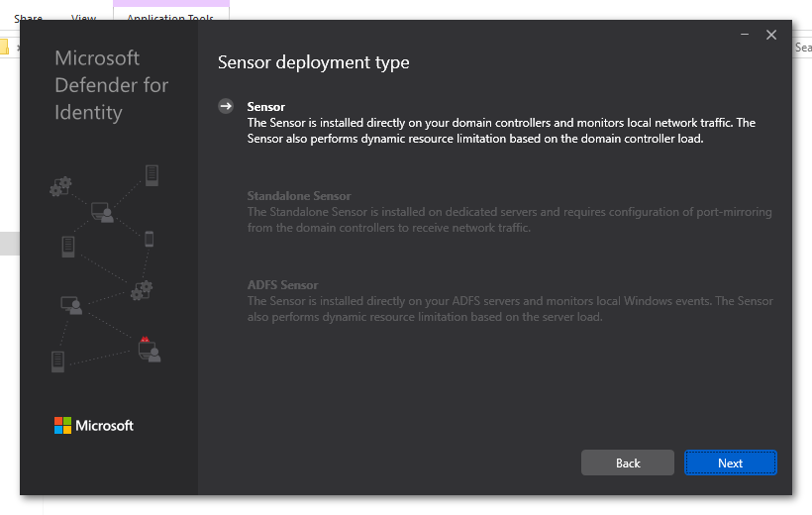Open the Share tab in Explorer window

click(x=28, y=18)
